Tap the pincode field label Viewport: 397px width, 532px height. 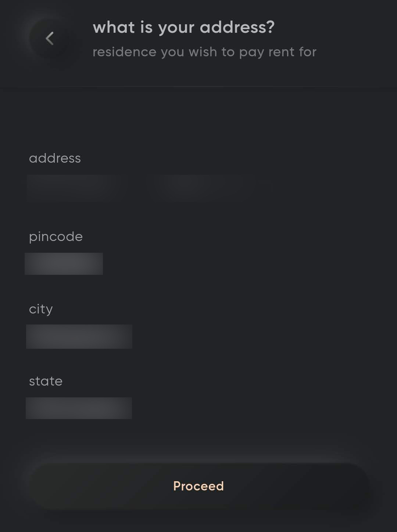pos(56,237)
